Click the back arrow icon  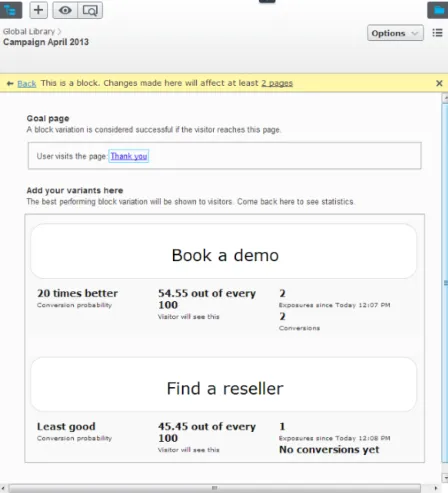click(10, 83)
